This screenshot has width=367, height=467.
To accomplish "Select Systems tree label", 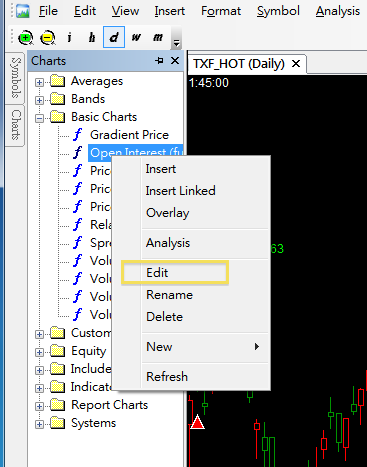I will click(93, 423).
